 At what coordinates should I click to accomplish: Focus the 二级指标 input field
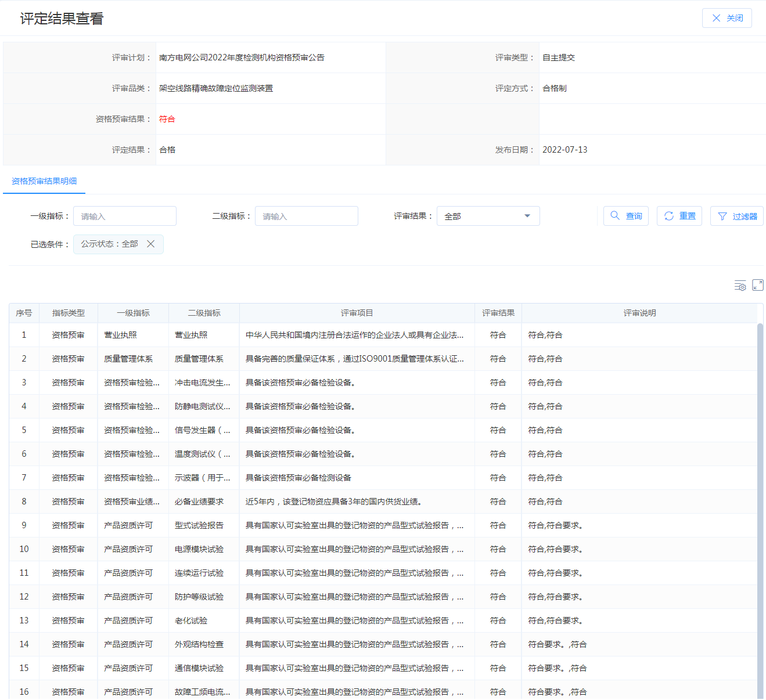307,216
